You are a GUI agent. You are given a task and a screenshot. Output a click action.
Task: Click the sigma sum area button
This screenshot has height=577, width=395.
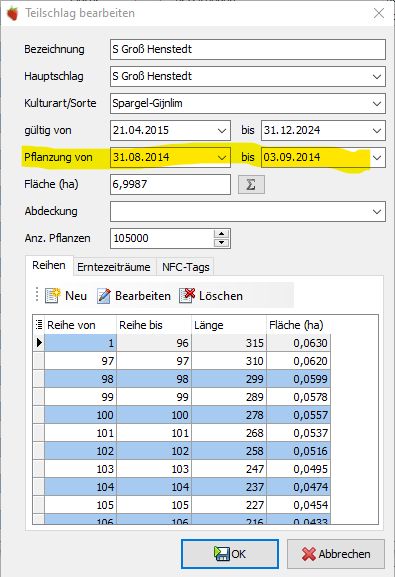click(251, 184)
